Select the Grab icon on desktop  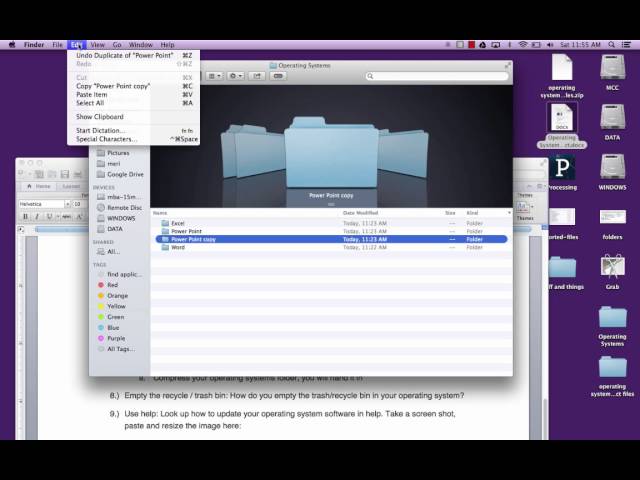tap(612, 271)
